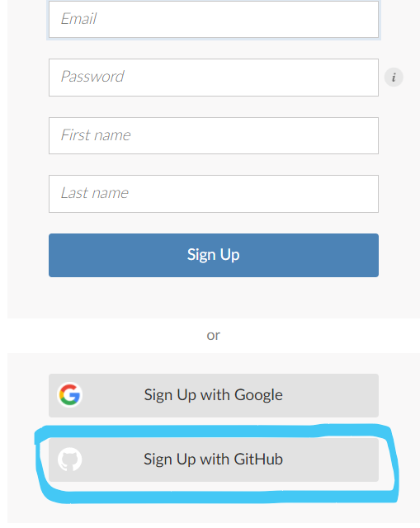Click the 'Email' placeholder text

(79, 19)
